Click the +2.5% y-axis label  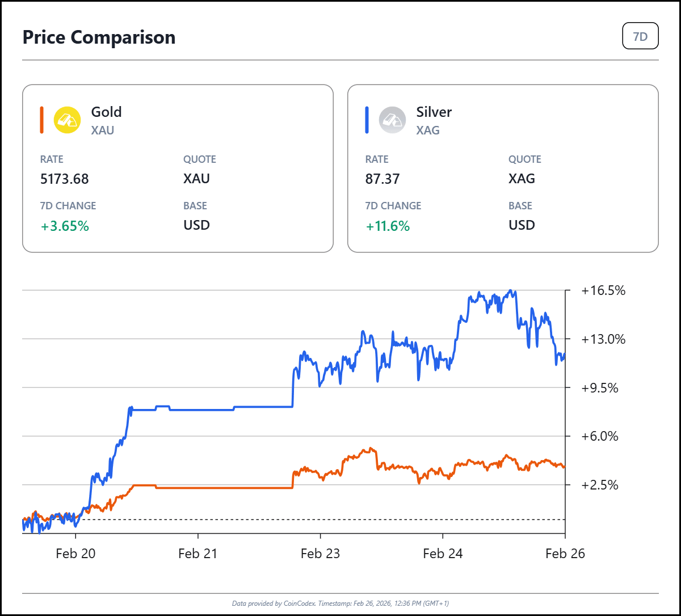coord(599,485)
